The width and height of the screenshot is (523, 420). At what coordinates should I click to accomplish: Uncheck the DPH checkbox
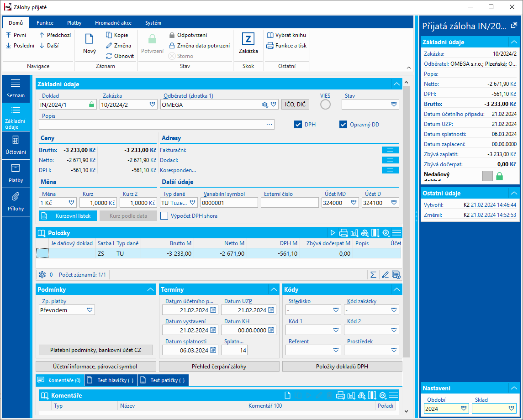tap(298, 125)
